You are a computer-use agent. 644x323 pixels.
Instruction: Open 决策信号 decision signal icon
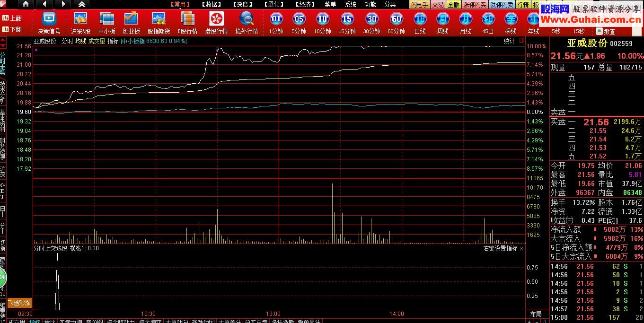49,23
